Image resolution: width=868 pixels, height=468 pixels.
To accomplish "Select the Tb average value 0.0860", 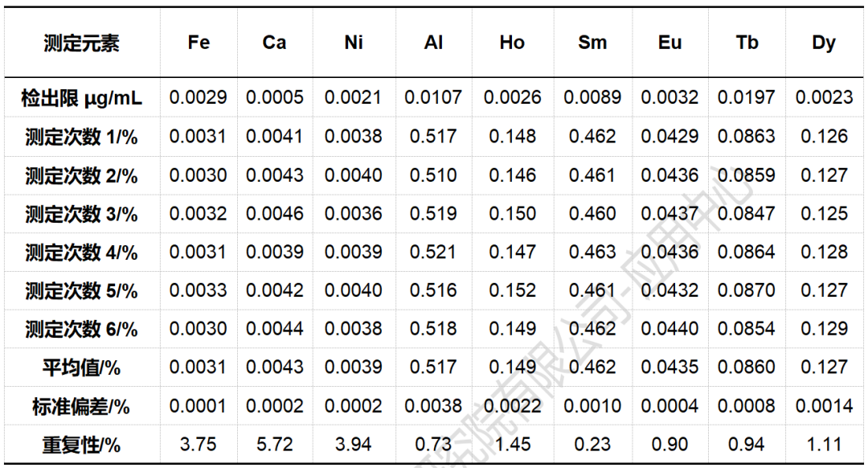I will coord(747,367).
